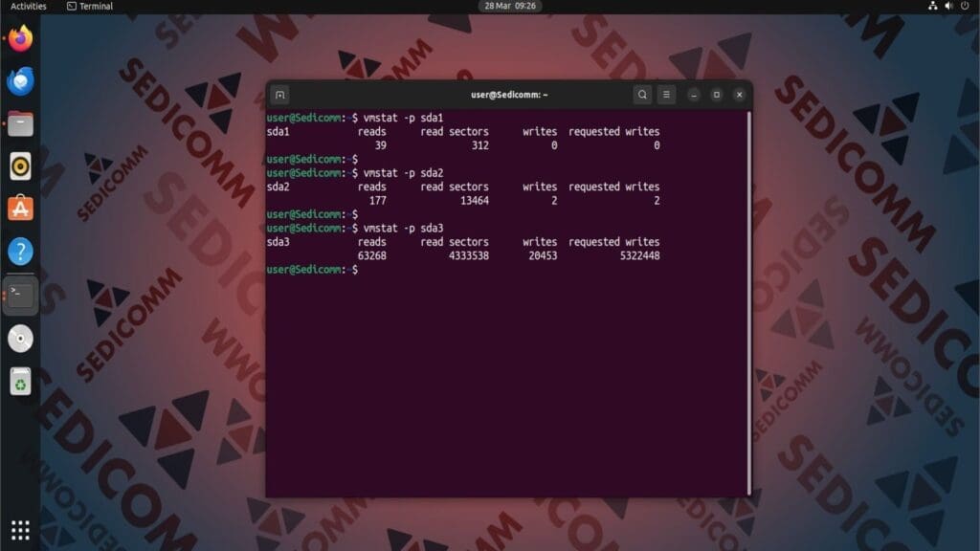Open Ubuntu Software center
The width and height of the screenshot is (980, 551).
coord(19,207)
